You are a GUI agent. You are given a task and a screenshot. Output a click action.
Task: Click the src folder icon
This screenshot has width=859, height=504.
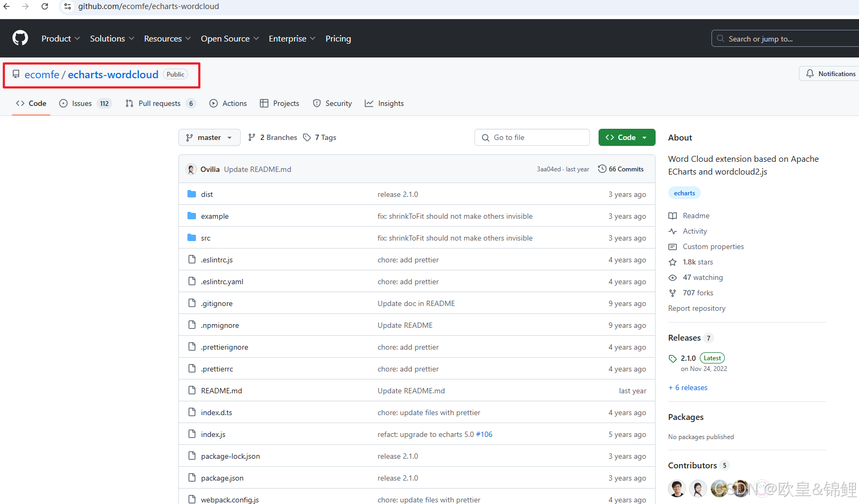coord(192,238)
